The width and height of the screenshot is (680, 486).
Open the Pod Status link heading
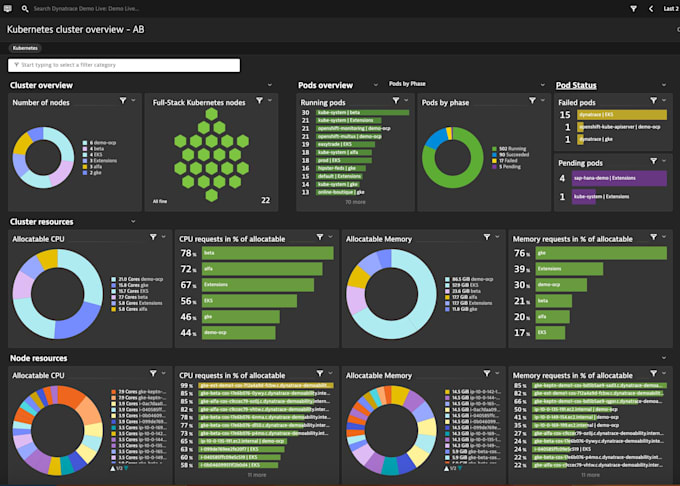pos(576,85)
